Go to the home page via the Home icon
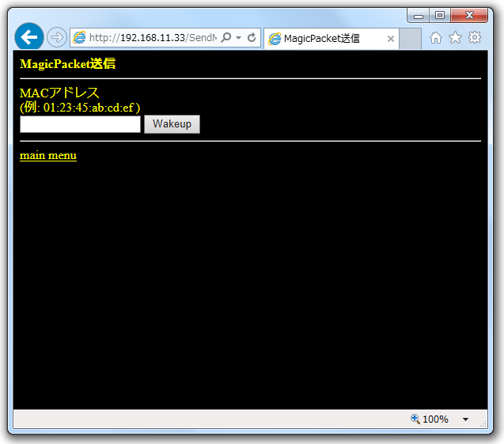504x444 pixels. click(435, 38)
